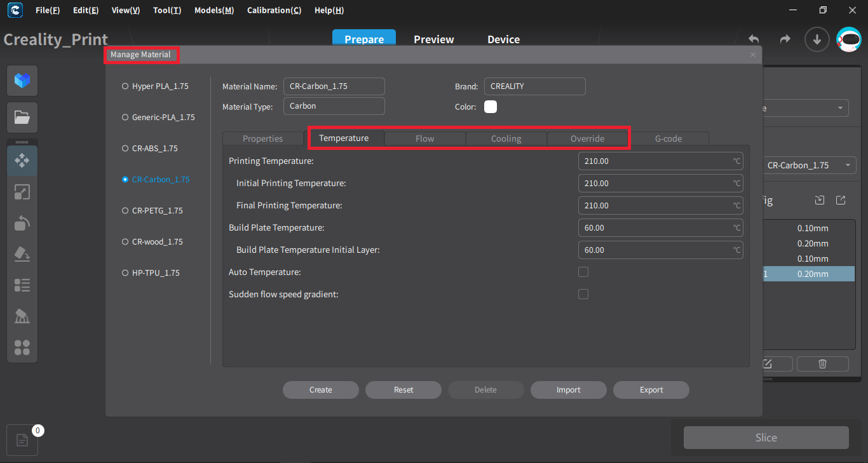Click the white Color swatch

click(491, 107)
